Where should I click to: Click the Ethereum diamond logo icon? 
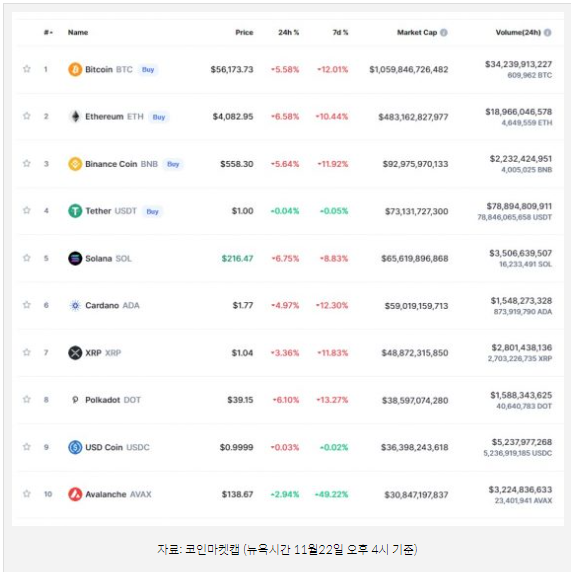pyautogui.click(x=75, y=117)
